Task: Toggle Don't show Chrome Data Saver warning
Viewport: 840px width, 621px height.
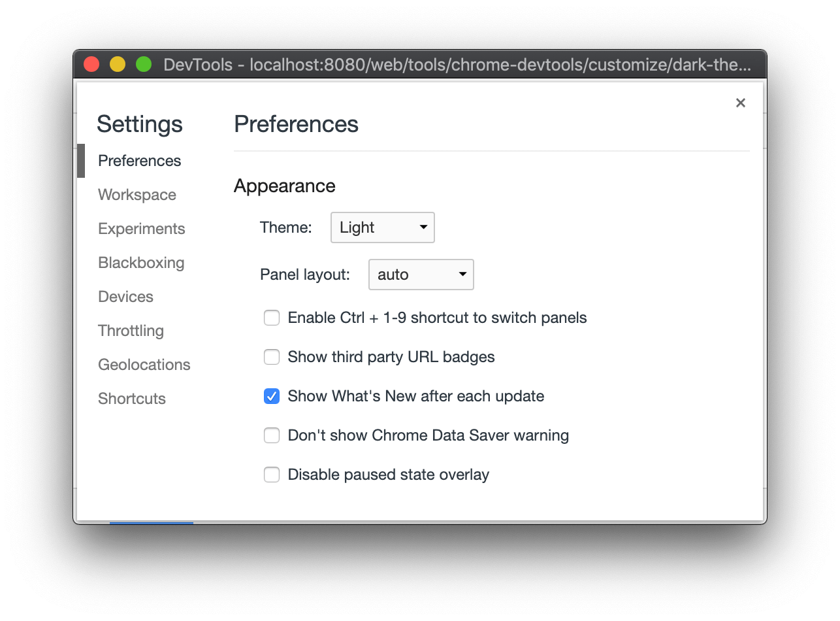Action: (x=272, y=436)
